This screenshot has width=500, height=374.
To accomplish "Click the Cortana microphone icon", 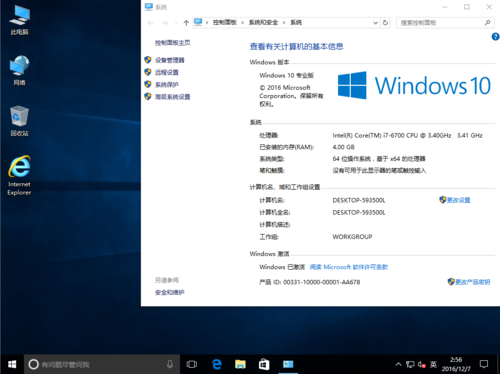I will 170,364.
